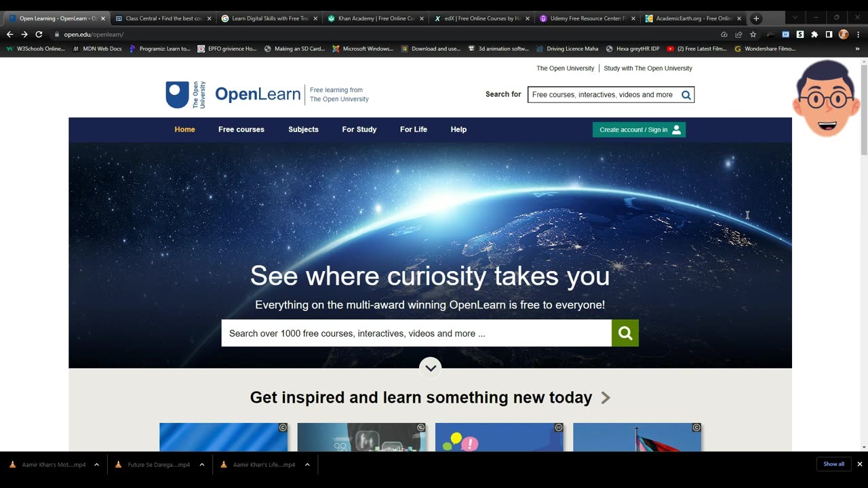Expand the tab search dropdown arrow
This screenshot has height=488, width=868.
point(795,18)
